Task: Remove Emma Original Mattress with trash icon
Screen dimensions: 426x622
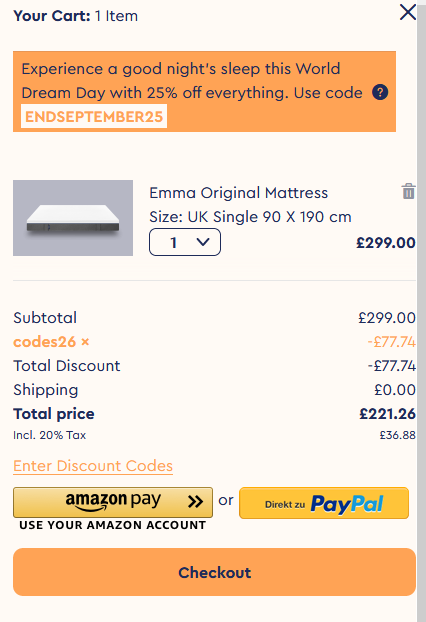Action: tap(409, 191)
